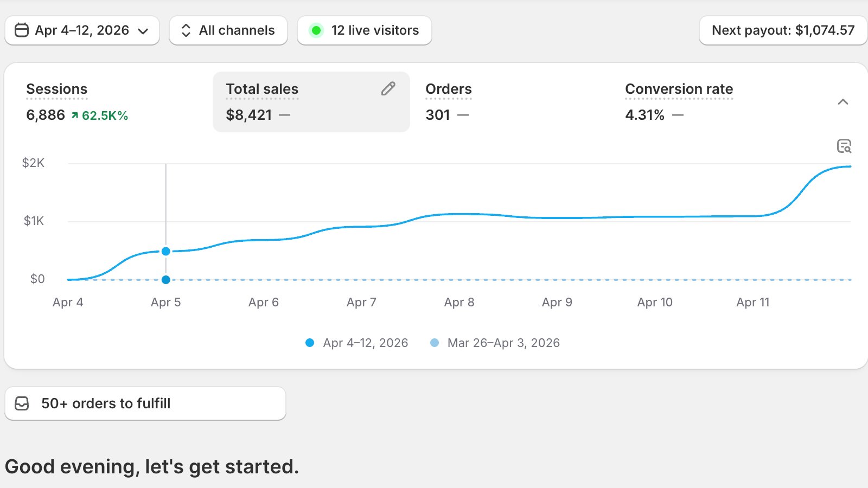Select the Sessions metric tab
Viewport: 868px width, 488px height.
(57, 89)
